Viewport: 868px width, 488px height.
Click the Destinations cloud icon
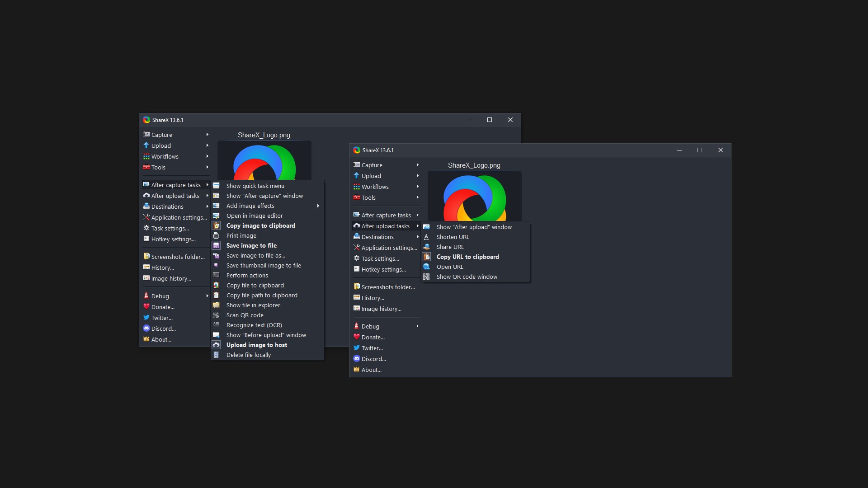[x=146, y=206]
